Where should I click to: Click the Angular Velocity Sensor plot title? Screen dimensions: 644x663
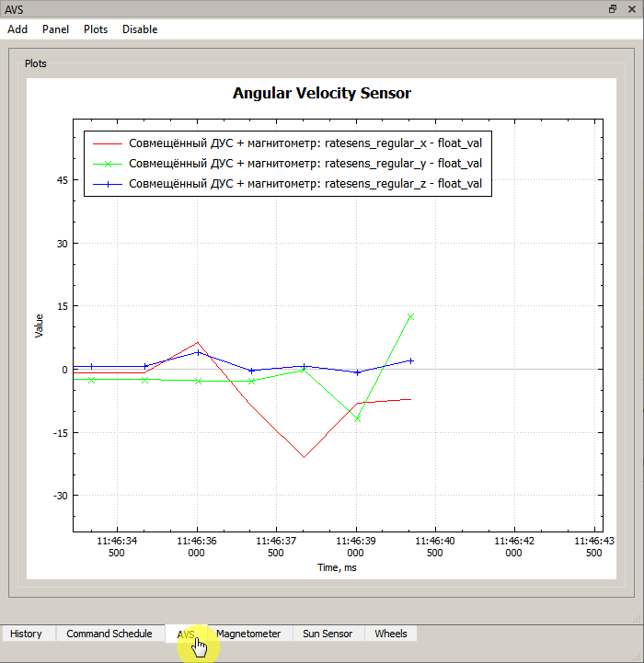point(321,93)
